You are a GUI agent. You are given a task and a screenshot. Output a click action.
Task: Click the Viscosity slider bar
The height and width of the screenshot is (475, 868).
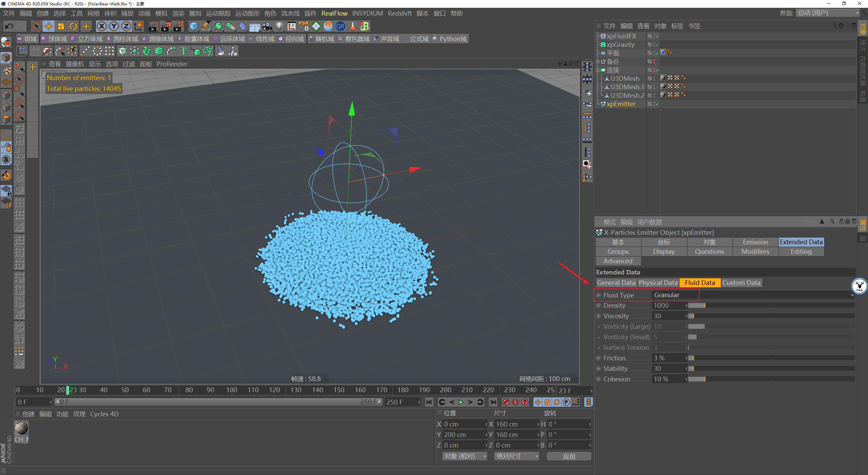pyautogui.click(x=772, y=316)
